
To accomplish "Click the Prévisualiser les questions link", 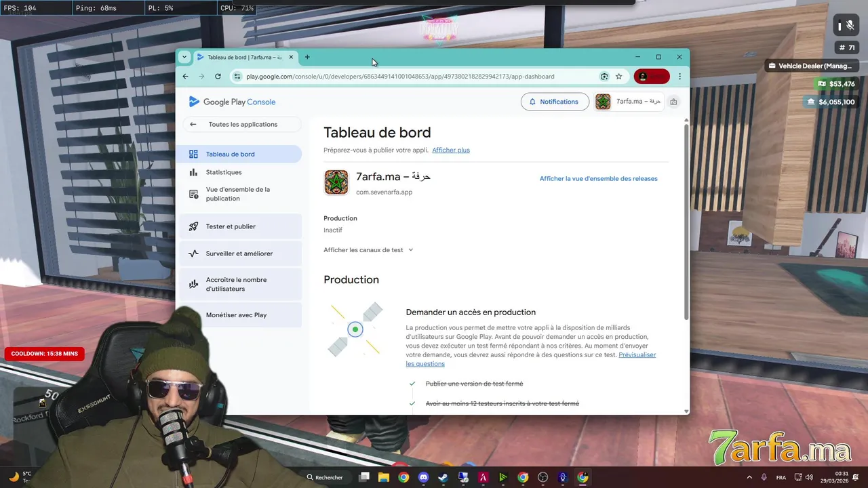I will pyautogui.click(x=531, y=359).
